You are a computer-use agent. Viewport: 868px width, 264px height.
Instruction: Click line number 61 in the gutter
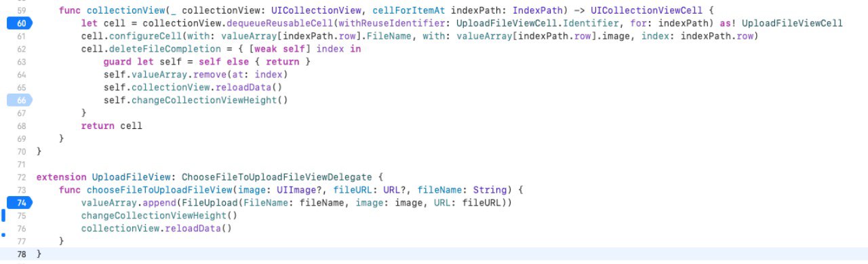coord(21,37)
